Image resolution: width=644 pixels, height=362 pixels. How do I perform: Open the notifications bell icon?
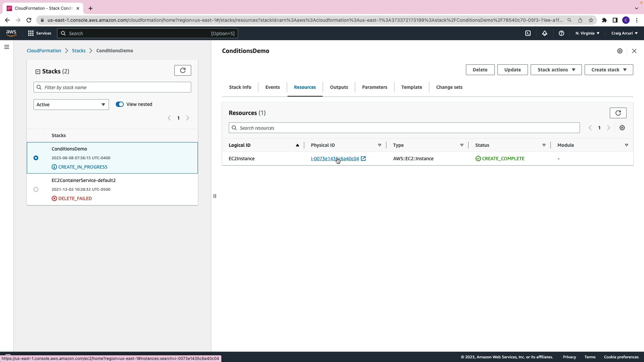pyautogui.click(x=545, y=33)
